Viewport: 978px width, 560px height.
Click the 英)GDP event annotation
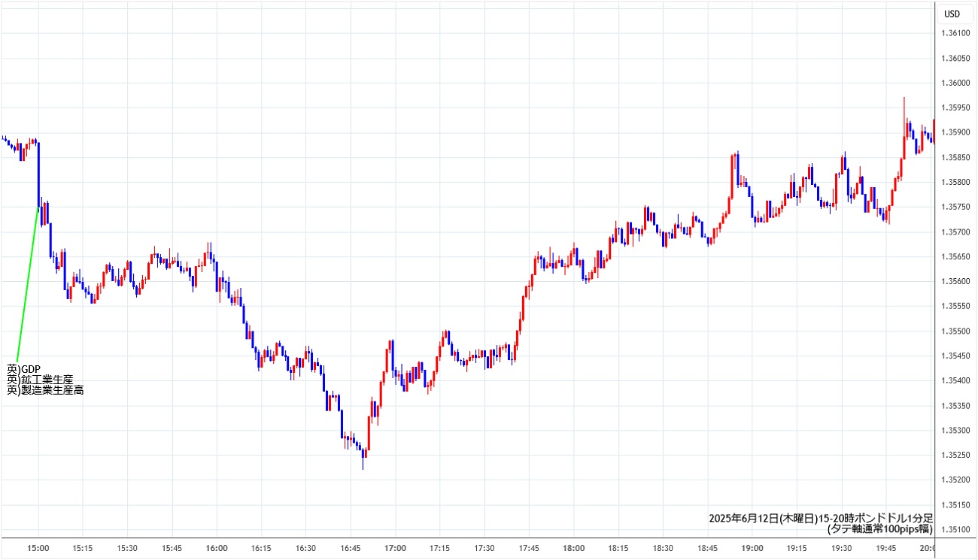click(x=23, y=369)
